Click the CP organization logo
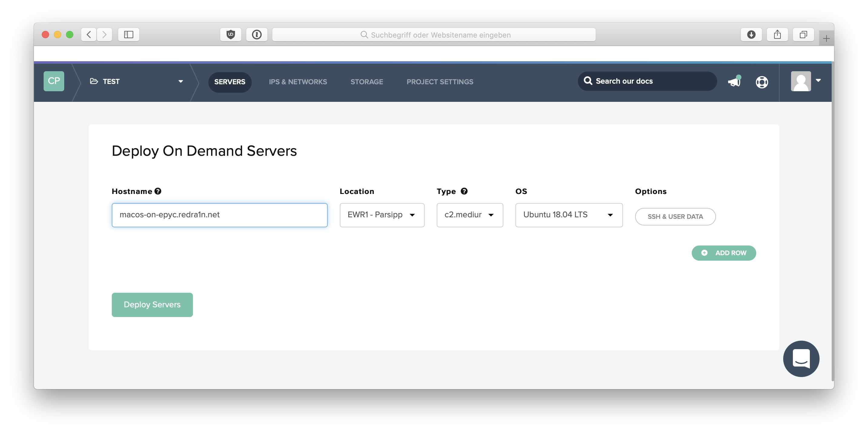This screenshot has height=434, width=868. (54, 81)
